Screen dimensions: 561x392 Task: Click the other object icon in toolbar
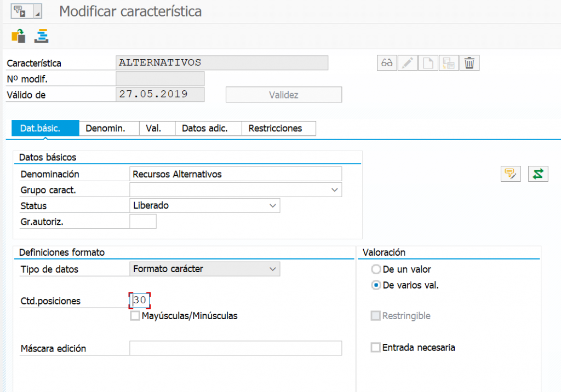(19, 36)
